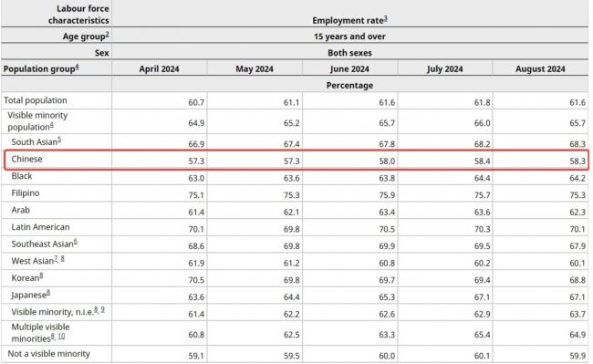Click Total population April 2024 value 60.7
This screenshot has width=593, height=364.
coord(196,102)
